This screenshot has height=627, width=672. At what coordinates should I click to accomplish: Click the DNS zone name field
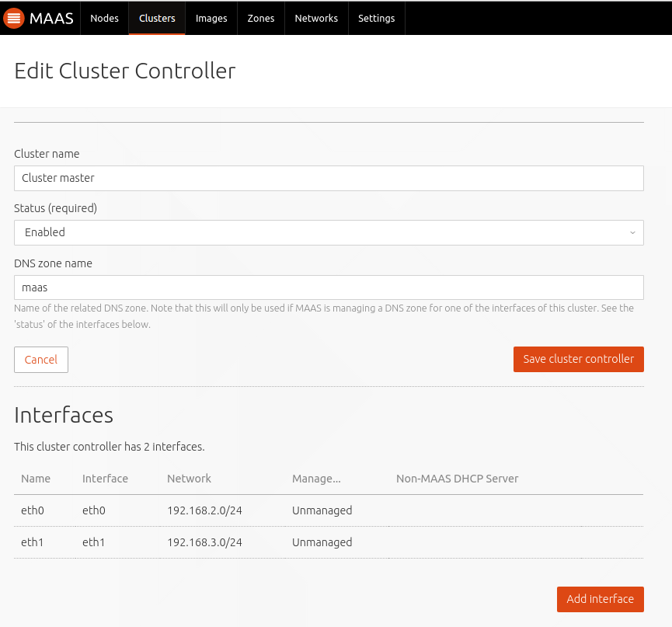(329, 287)
